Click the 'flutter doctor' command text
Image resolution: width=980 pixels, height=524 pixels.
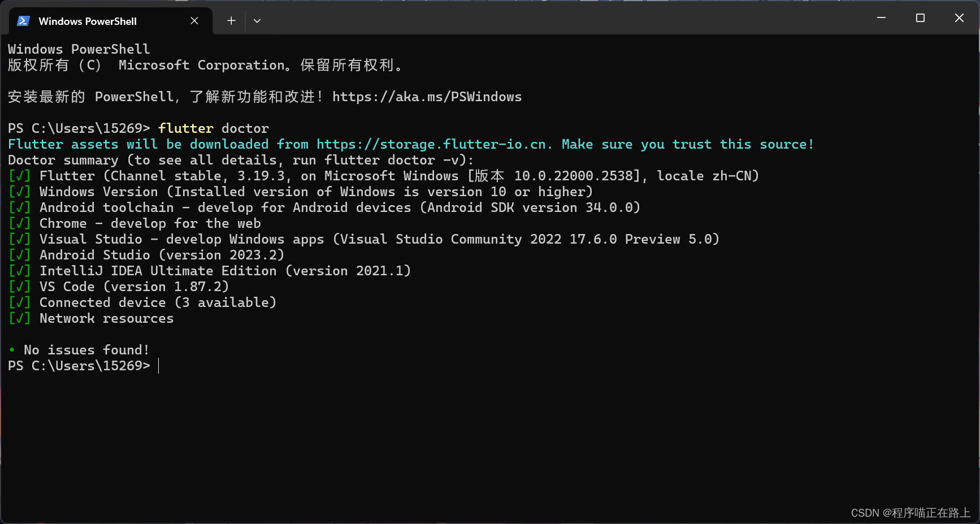click(214, 128)
